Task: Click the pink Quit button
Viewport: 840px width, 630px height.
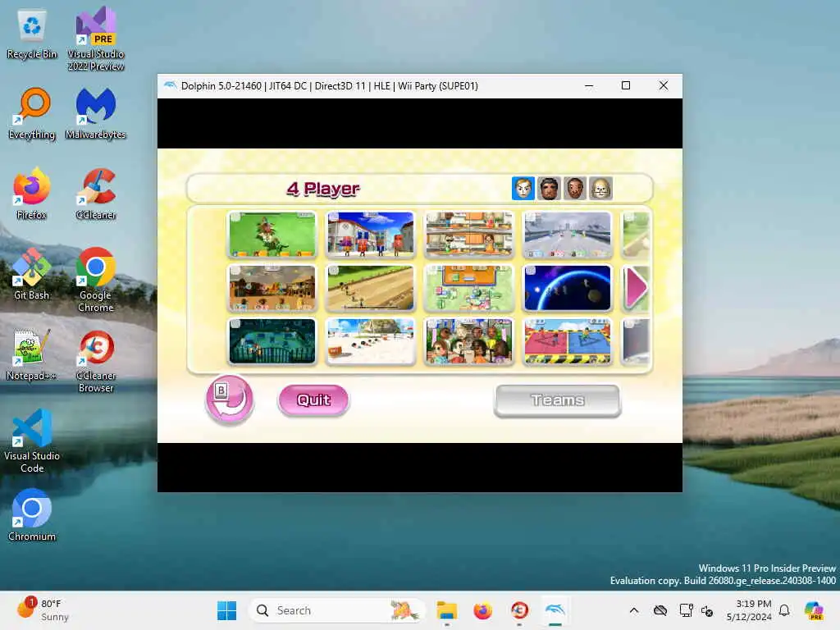Action: [314, 399]
